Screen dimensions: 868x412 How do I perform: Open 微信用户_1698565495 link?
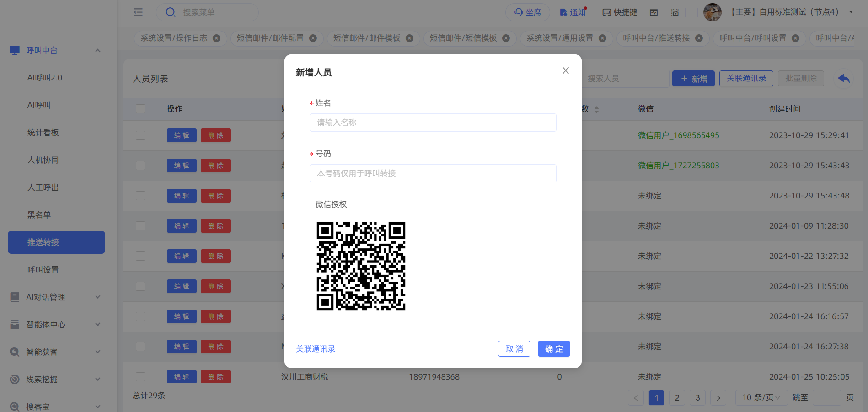[679, 135]
